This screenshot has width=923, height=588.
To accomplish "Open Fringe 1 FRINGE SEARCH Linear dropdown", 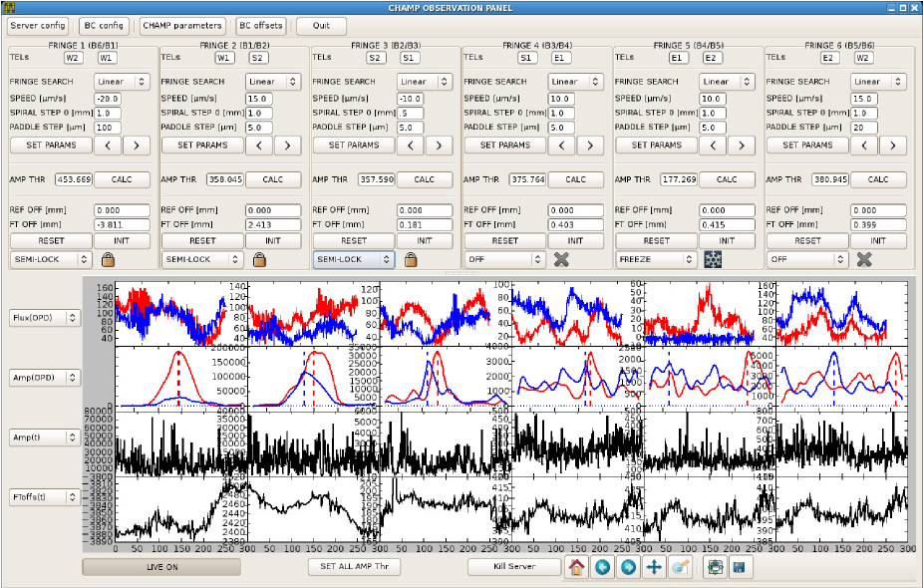I will 123,82.
